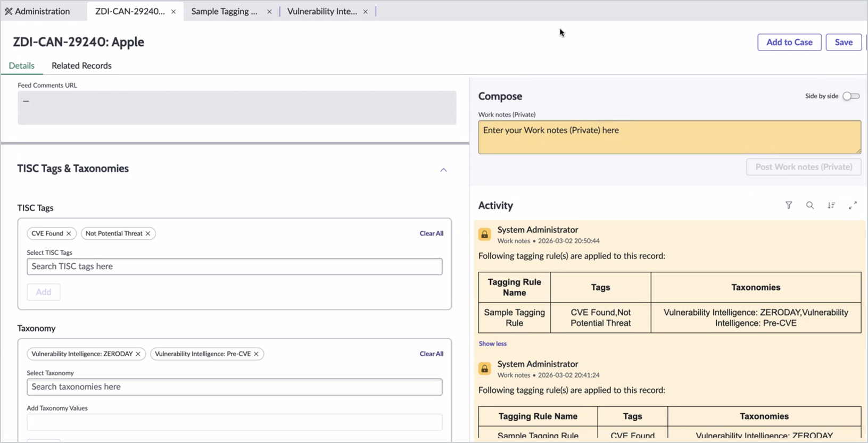Viewport: 868px width, 443px height.
Task: Remove the Pre-CVE taxonomy
Action: 256,354
